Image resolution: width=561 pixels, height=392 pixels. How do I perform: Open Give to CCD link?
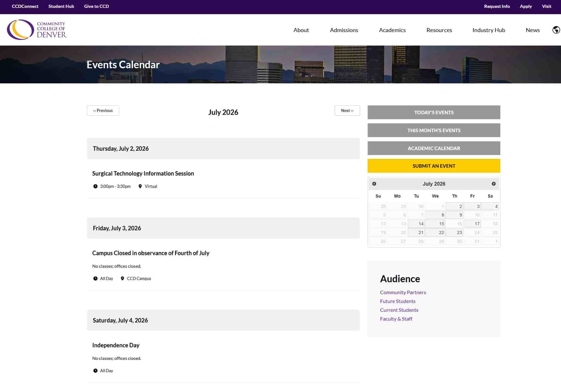(x=97, y=6)
